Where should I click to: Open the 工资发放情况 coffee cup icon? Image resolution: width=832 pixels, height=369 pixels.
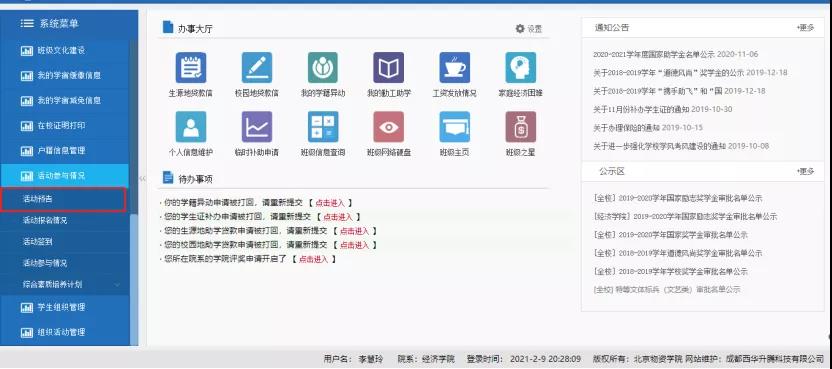pyautogui.click(x=455, y=67)
